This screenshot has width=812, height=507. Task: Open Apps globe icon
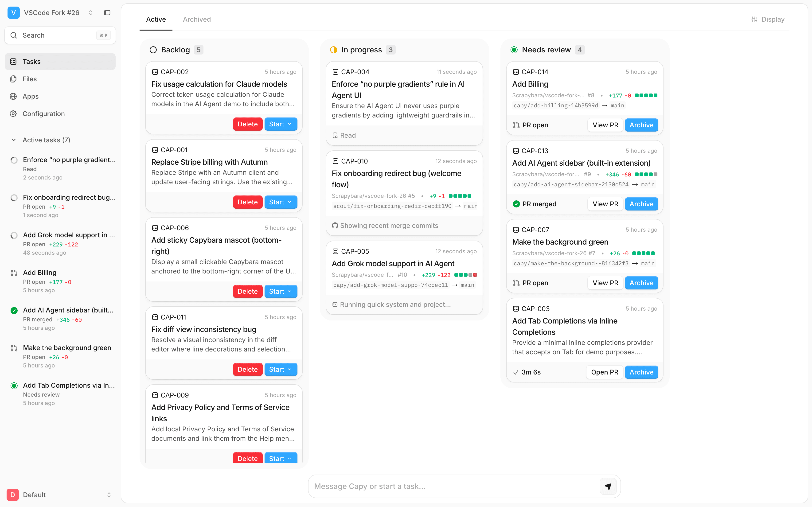click(x=13, y=97)
